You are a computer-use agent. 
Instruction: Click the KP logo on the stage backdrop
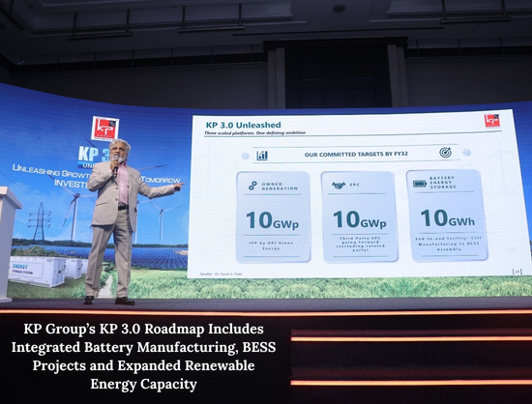click(x=105, y=129)
